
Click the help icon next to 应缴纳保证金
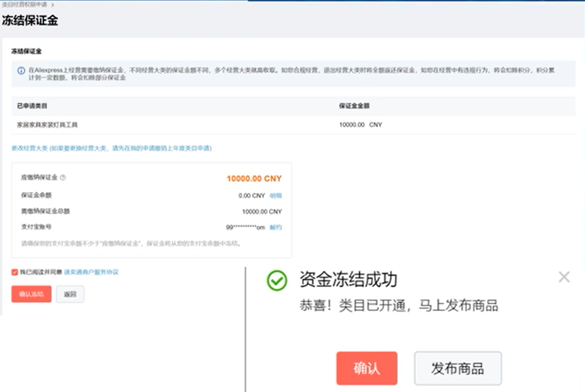point(63,178)
